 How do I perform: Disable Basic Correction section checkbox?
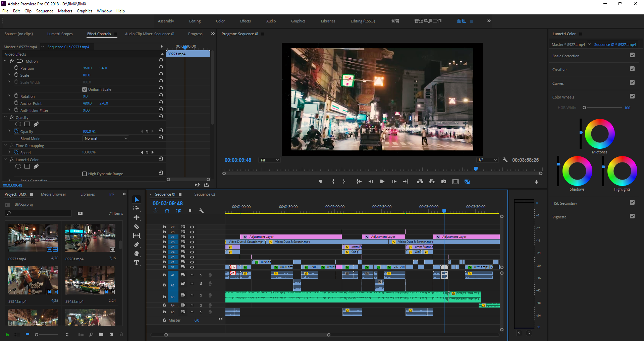(632, 55)
